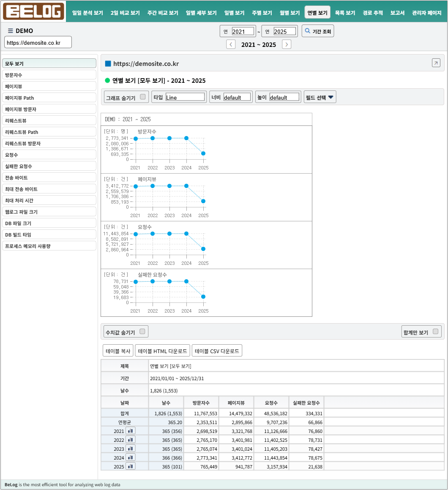Image resolution: width=448 pixels, height=490 pixels.
Task: Select 최대 전송 바이트 in the sidebar
Action: pyautogui.click(x=49, y=189)
